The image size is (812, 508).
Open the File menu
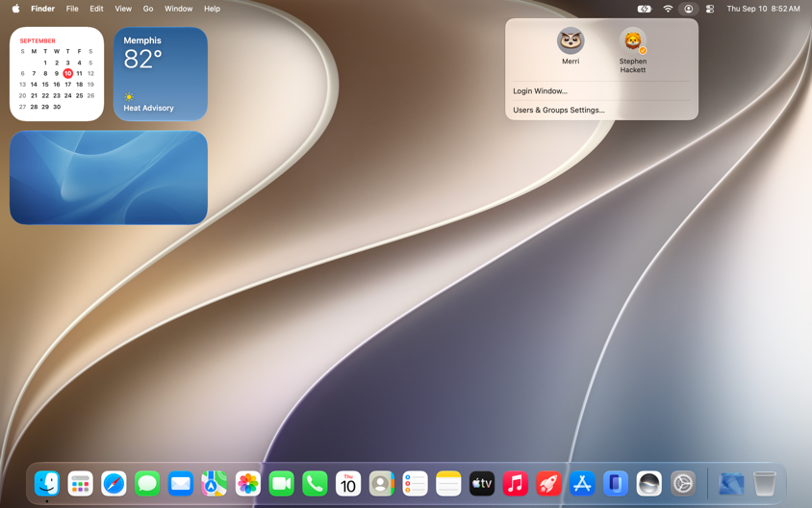click(72, 9)
